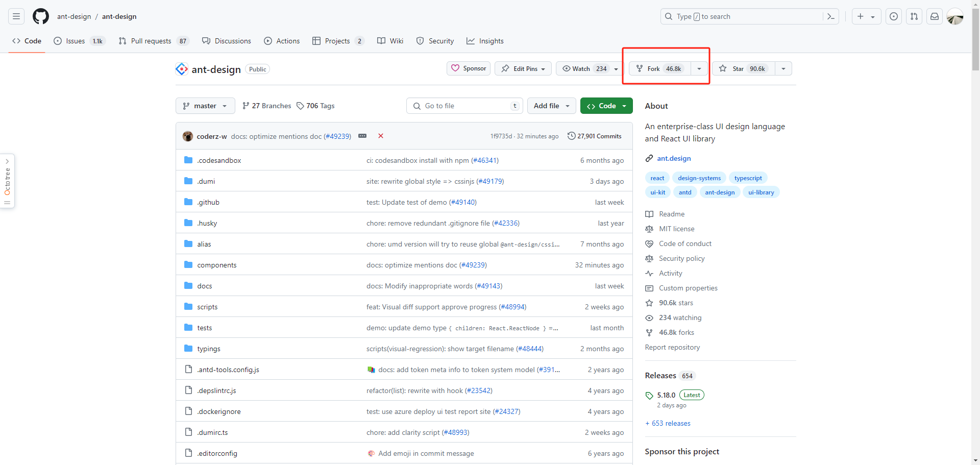The height and width of the screenshot is (465, 980).
Task: Click the design-systems topic tag
Action: pos(699,178)
